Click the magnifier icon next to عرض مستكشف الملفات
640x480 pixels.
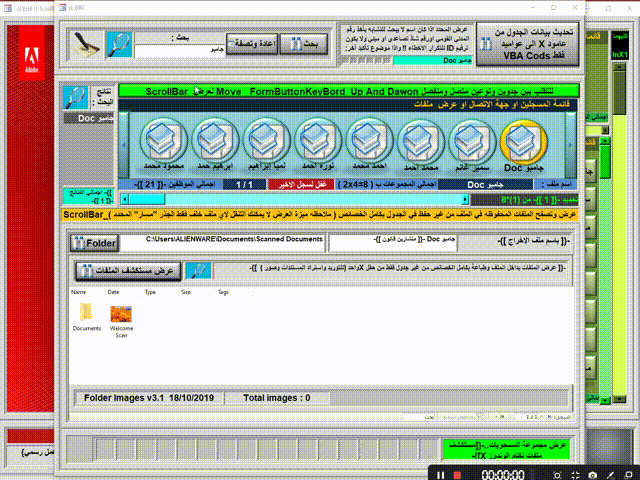pos(198,271)
